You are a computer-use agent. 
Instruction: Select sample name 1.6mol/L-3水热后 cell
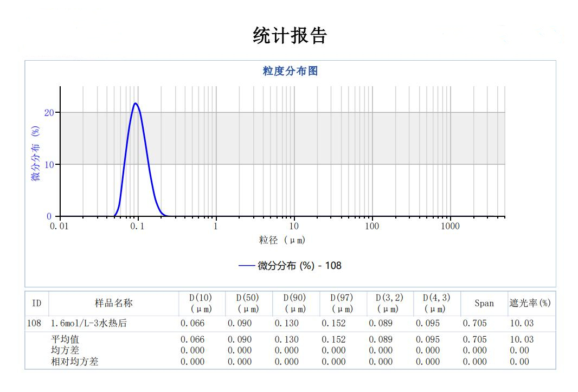pyautogui.click(x=89, y=323)
